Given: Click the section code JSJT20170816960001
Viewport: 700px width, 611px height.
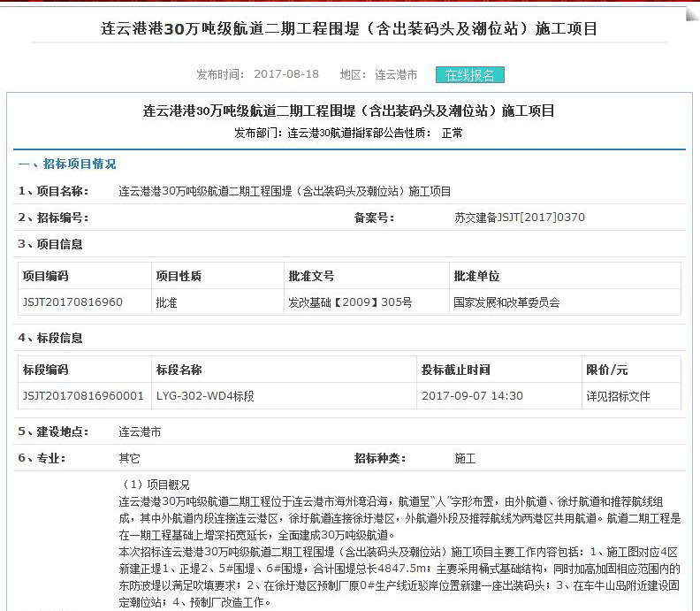Looking at the screenshot, I should (83, 396).
